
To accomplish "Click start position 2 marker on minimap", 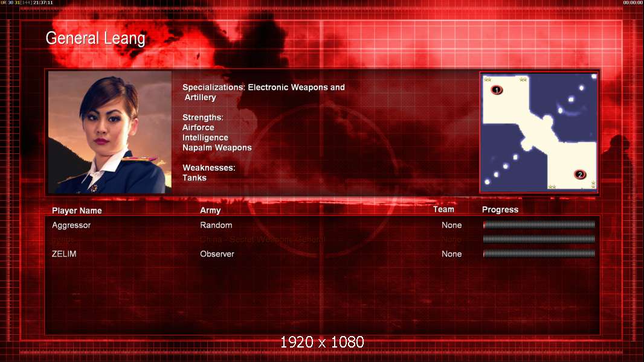I will (580, 174).
